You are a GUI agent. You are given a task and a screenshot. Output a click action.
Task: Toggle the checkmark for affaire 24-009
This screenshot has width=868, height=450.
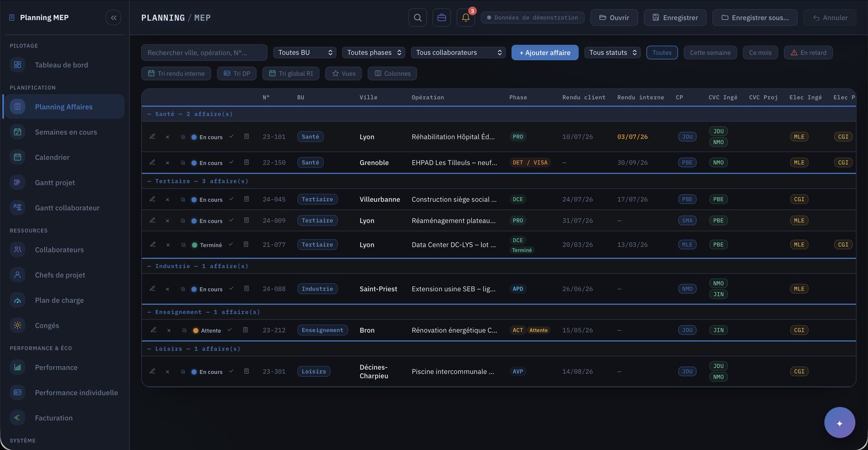tap(231, 220)
